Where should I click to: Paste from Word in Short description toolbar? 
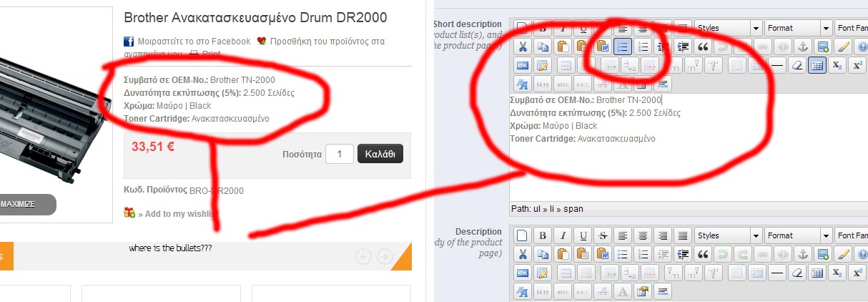[x=603, y=47]
